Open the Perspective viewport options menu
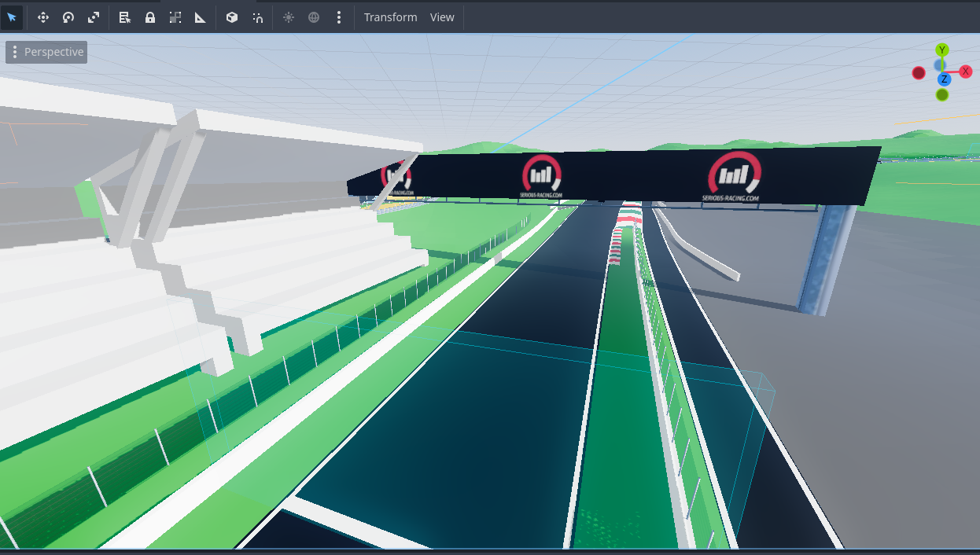The image size is (980, 555). 46,52
